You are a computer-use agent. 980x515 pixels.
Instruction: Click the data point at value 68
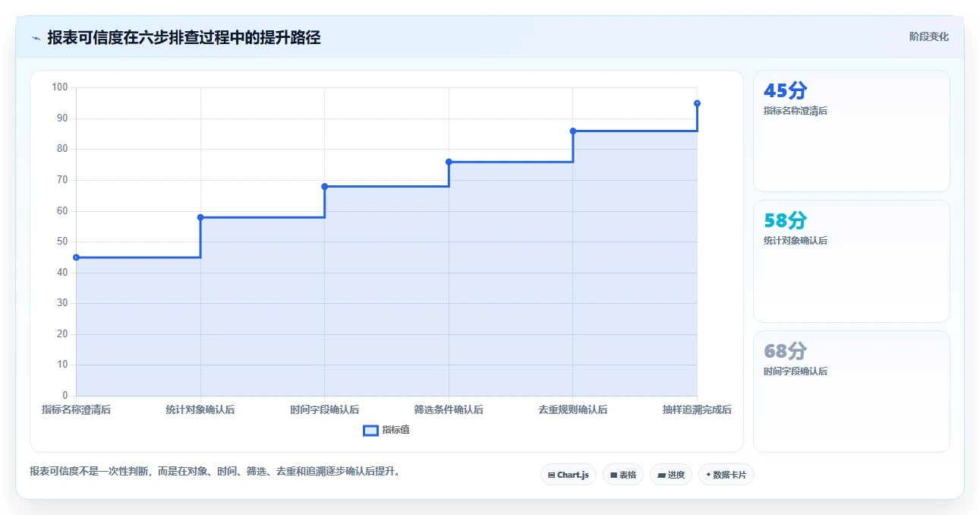tap(325, 186)
